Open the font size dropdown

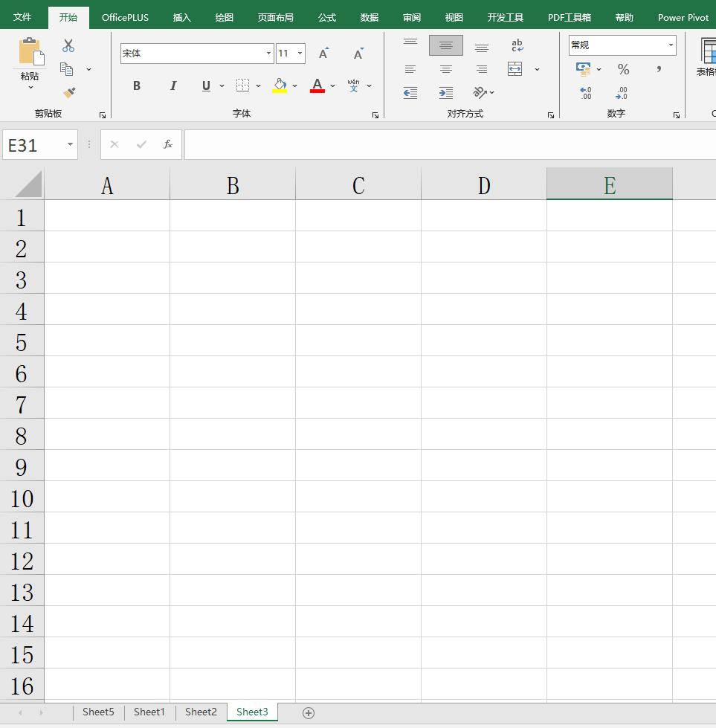300,54
